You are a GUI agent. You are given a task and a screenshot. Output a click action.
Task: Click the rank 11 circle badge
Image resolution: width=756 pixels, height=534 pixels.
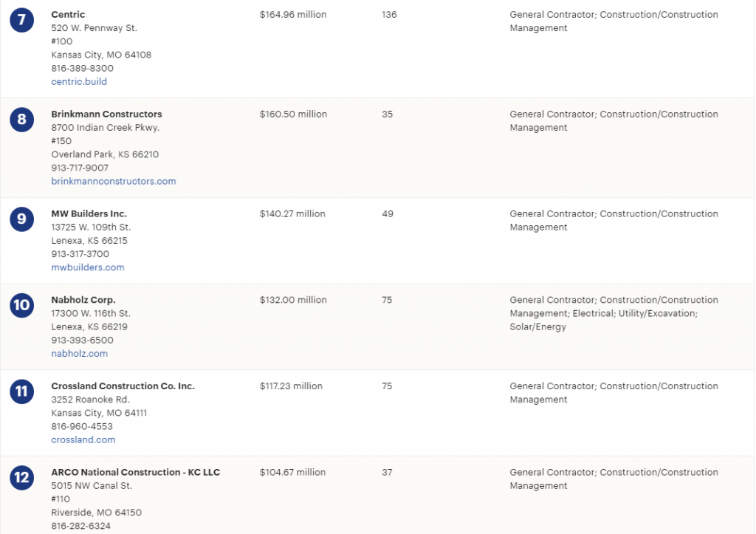[x=21, y=391]
